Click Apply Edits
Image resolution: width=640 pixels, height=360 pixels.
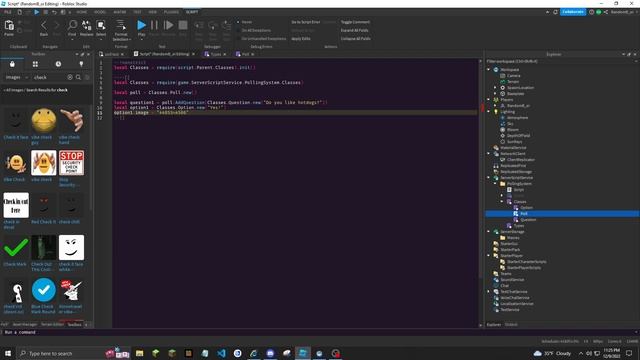[x=301, y=38]
